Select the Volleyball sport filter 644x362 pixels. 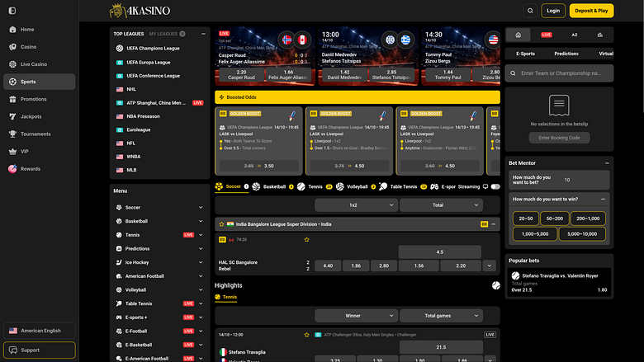356,186
